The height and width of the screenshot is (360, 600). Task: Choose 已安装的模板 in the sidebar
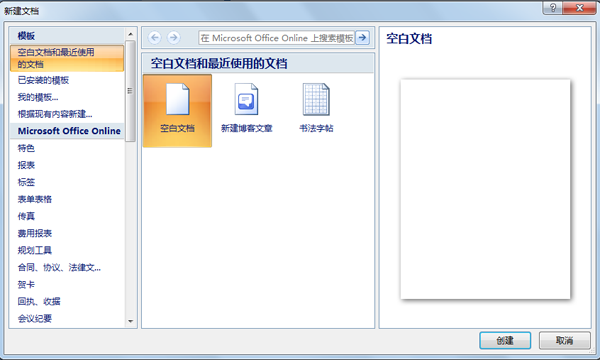coord(43,80)
